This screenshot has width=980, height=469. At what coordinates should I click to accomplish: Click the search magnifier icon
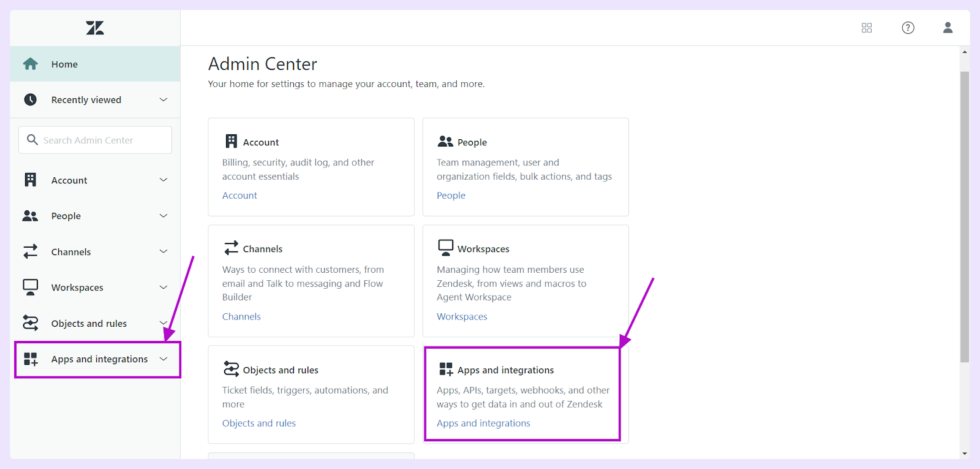tap(32, 140)
